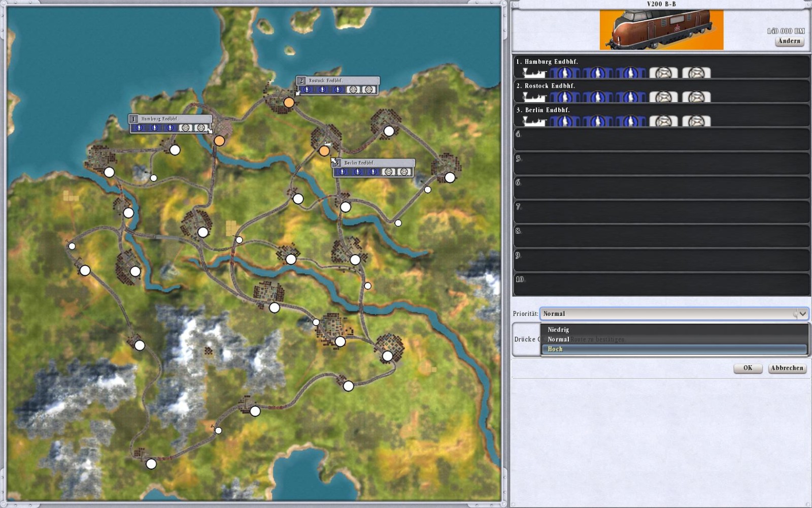Confirm the route with OK
This screenshot has width=812, height=508.
coord(748,368)
